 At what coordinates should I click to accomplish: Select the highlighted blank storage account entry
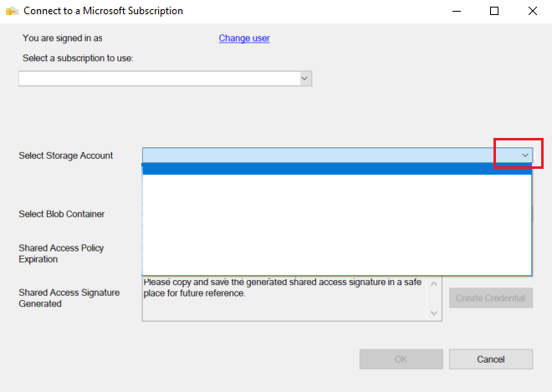tap(335, 169)
